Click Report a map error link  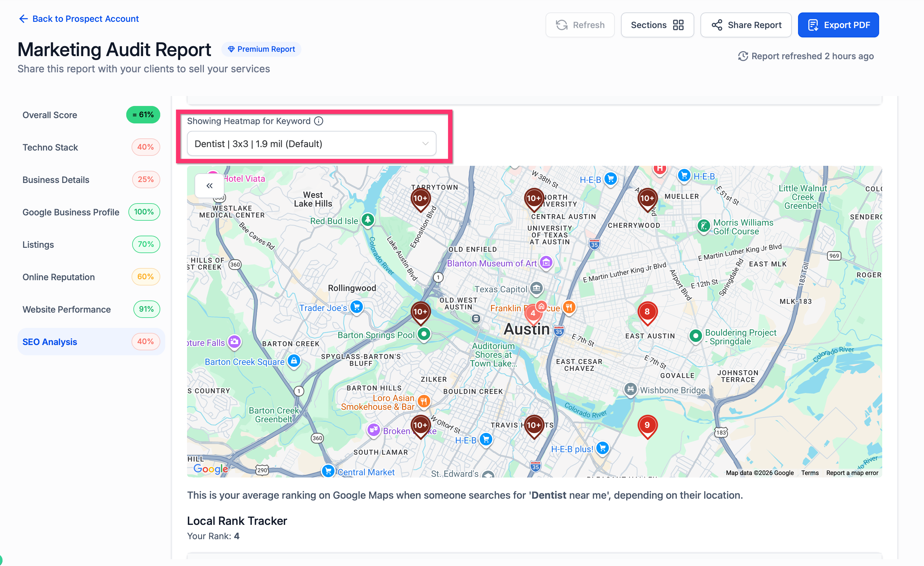click(x=852, y=473)
